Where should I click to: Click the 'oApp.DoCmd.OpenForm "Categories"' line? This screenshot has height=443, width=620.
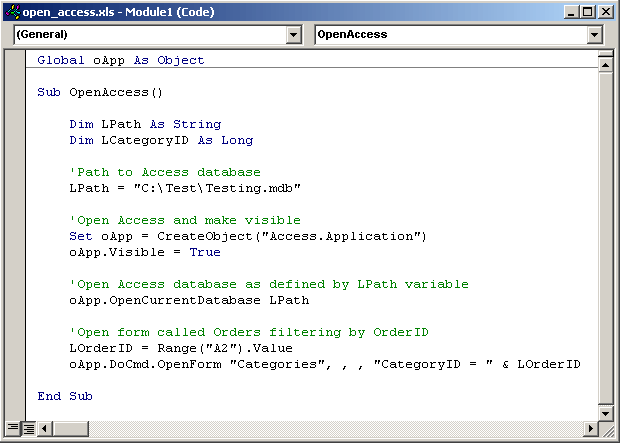click(x=325, y=364)
